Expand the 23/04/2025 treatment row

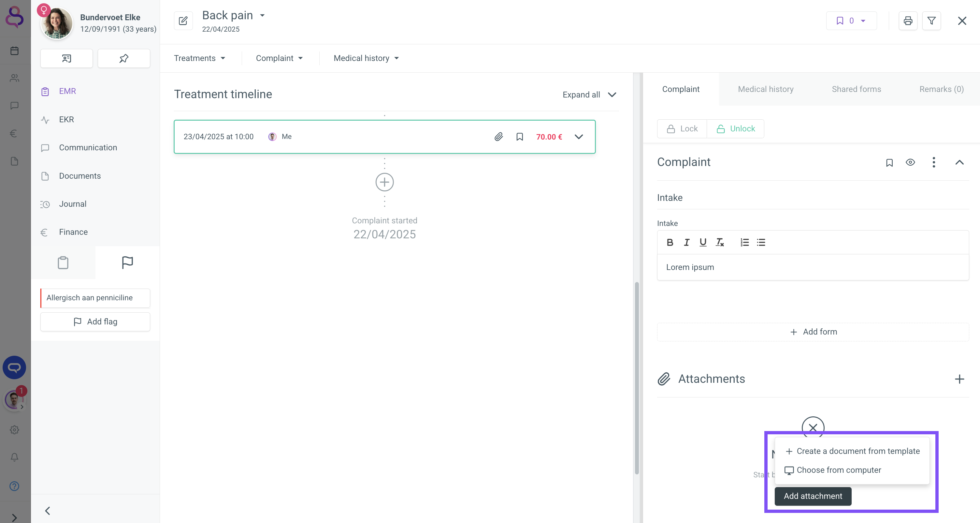point(579,137)
